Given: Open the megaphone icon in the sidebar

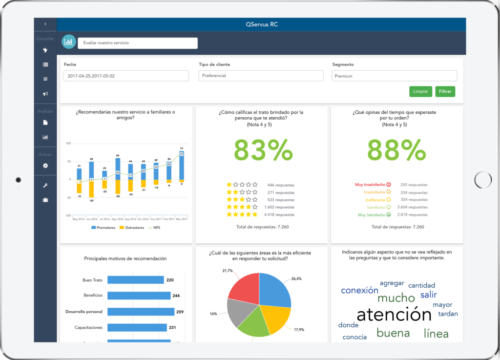Looking at the screenshot, I should point(45,94).
